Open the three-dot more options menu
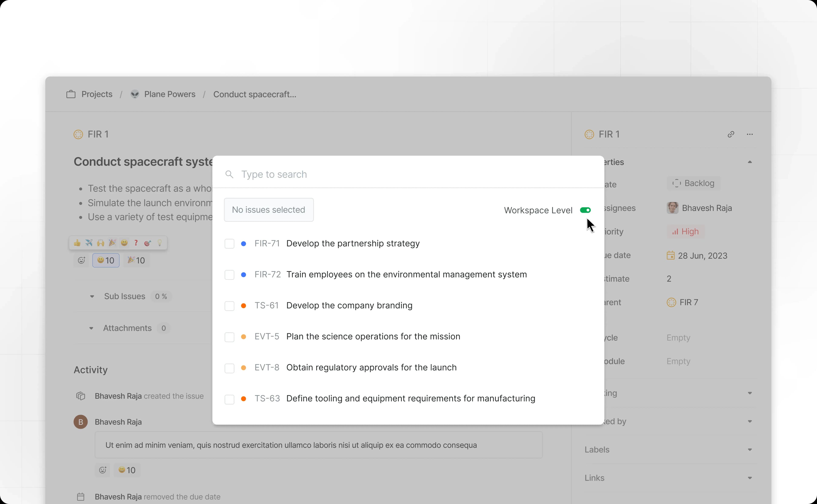Image resolution: width=817 pixels, height=504 pixels. point(750,134)
